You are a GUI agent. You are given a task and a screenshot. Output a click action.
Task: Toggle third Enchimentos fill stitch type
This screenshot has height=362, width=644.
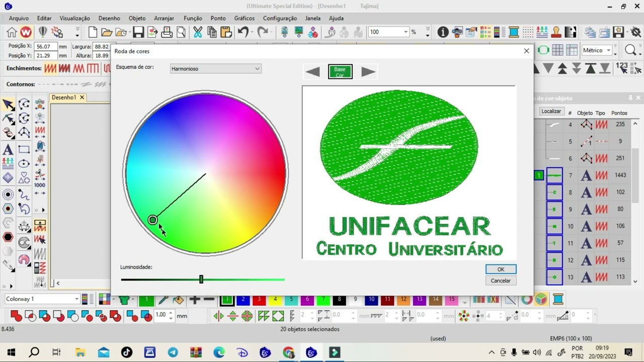pos(78,68)
